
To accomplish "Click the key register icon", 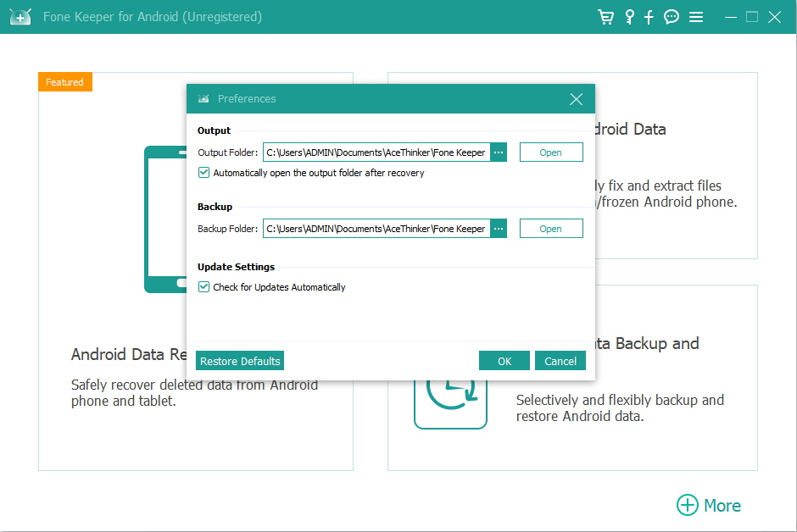I will pyautogui.click(x=630, y=17).
